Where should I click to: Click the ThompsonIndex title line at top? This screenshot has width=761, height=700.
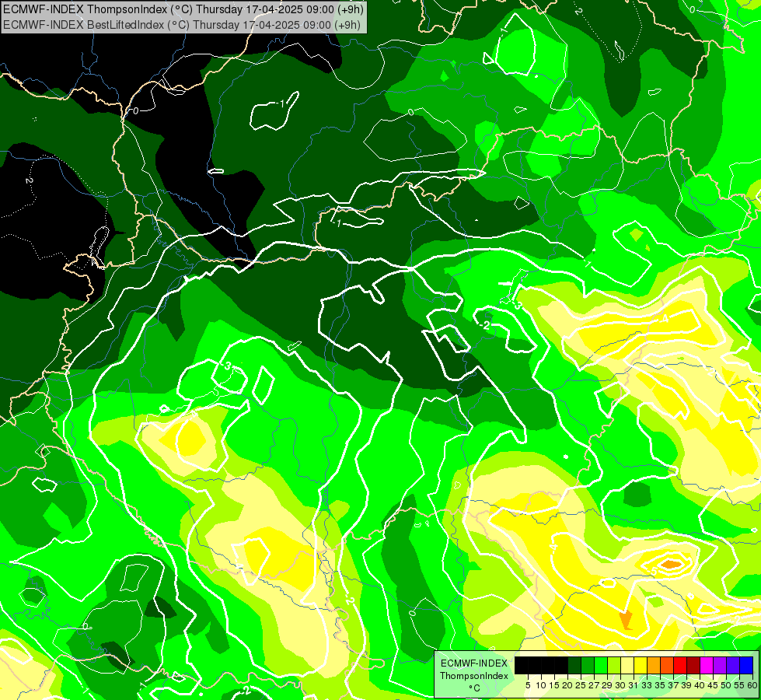[x=183, y=9]
